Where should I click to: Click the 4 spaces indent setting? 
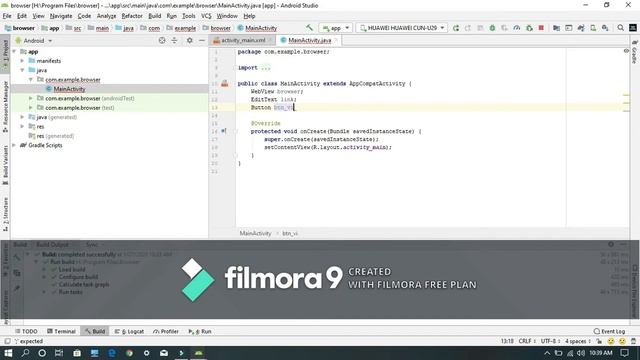pos(578,341)
